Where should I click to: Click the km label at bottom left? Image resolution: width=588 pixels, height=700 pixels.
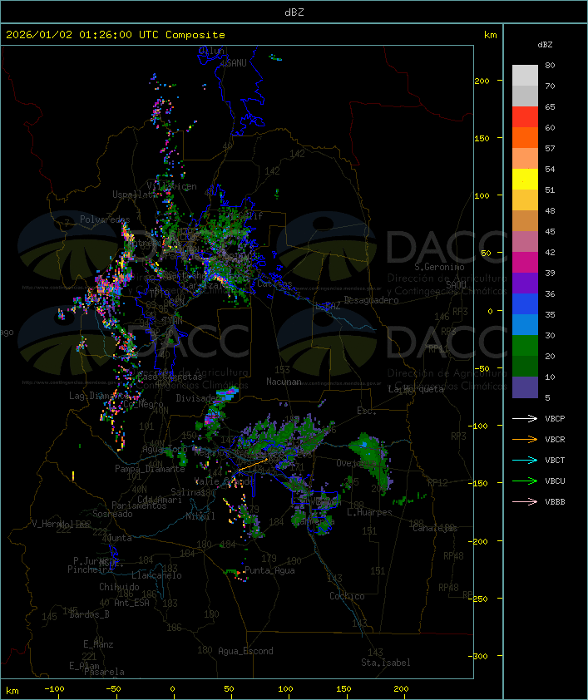point(12,691)
